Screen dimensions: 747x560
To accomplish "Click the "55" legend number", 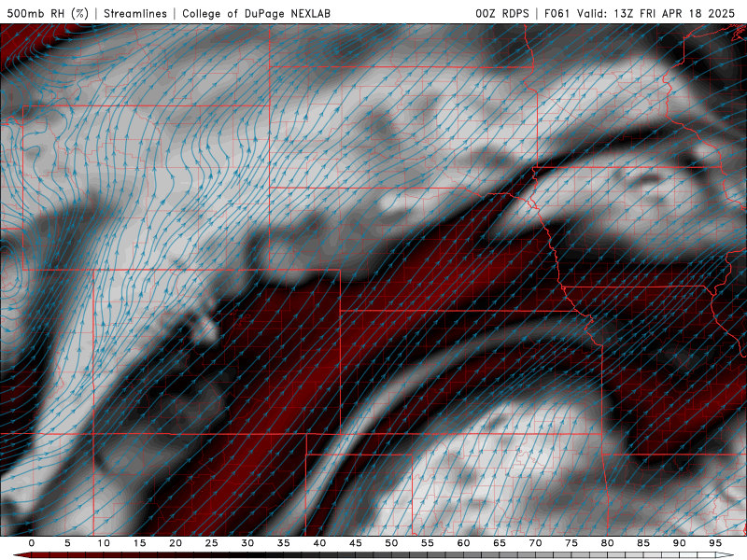I will tap(428, 543).
